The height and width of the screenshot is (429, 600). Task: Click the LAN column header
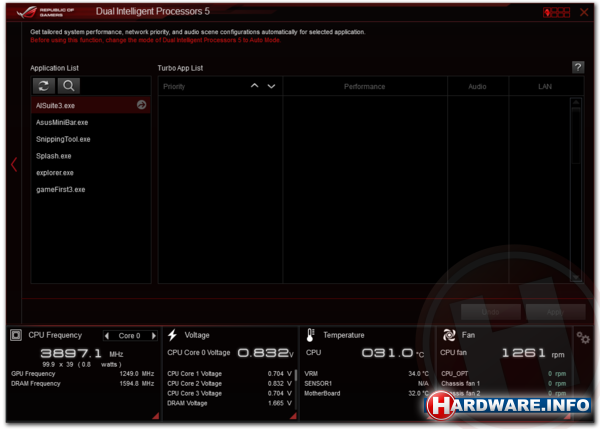(x=545, y=86)
